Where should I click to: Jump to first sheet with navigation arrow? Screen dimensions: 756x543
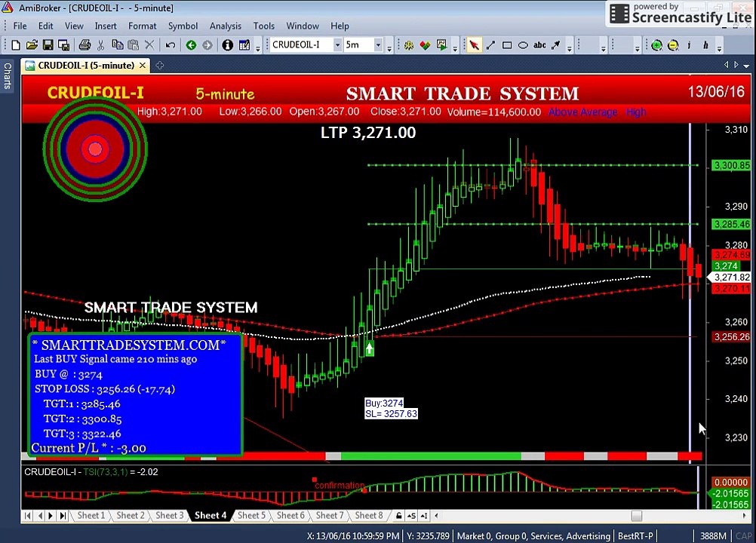coord(28,516)
